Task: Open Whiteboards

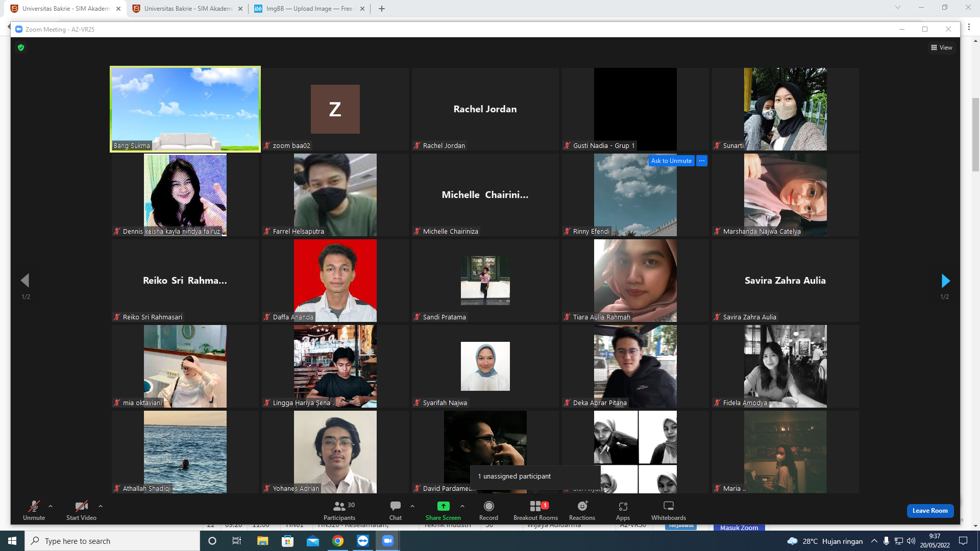Action: [x=669, y=510]
